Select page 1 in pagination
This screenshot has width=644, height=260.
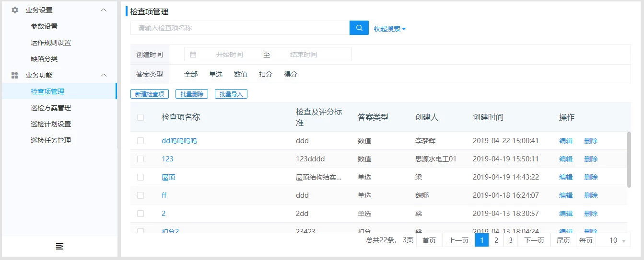(482, 240)
